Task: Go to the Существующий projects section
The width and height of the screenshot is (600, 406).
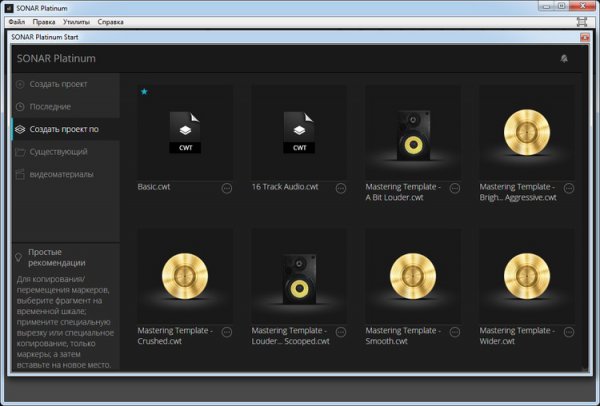Action: click(x=58, y=152)
